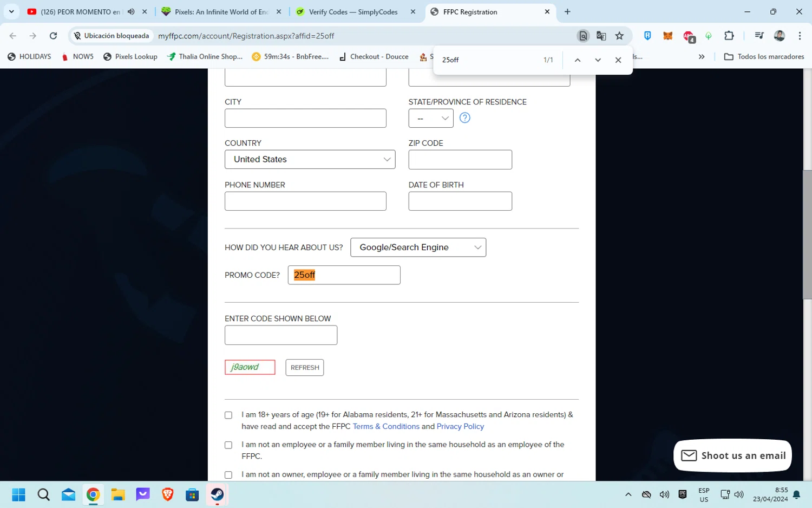
Task: Open the Country dropdown showing United States
Action: coord(310,159)
